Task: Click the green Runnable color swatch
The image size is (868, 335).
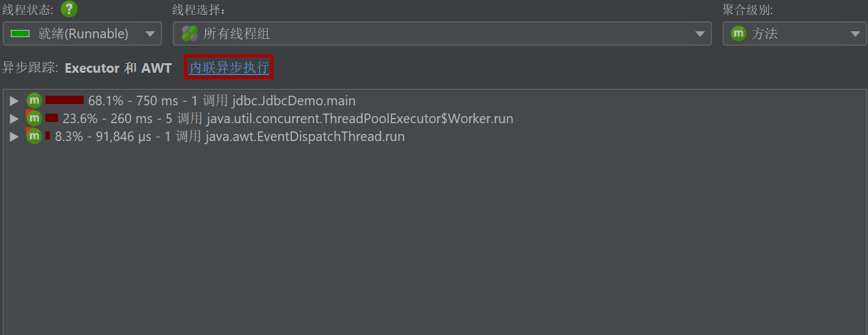Action: click(20, 34)
